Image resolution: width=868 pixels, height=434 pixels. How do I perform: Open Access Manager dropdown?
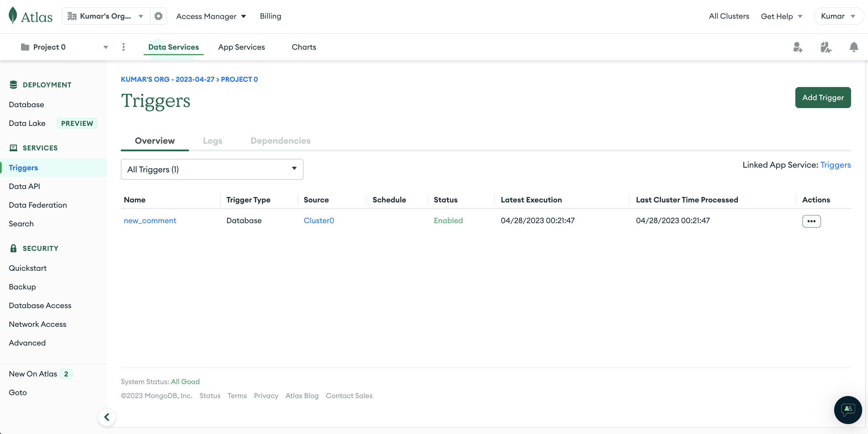pyautogui.click(x=211, y=16)
